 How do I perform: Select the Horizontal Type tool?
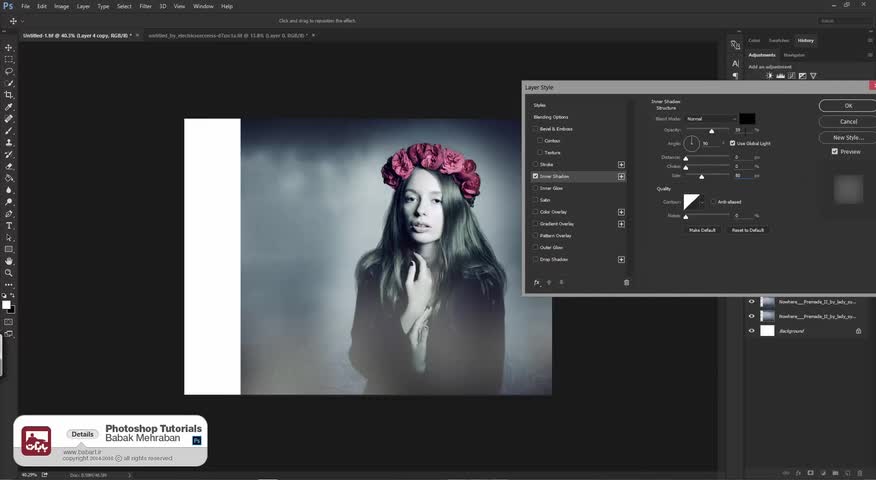pyautogui.click(x=9, y=226)
